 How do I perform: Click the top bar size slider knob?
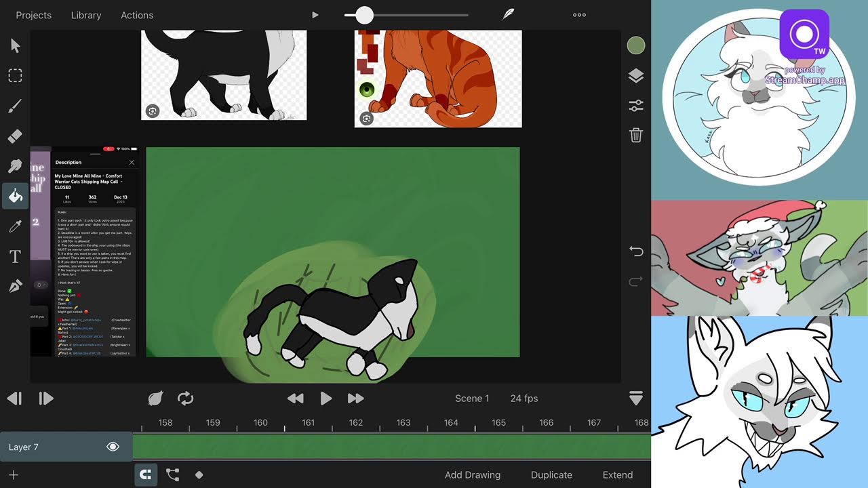coord(365,15)
